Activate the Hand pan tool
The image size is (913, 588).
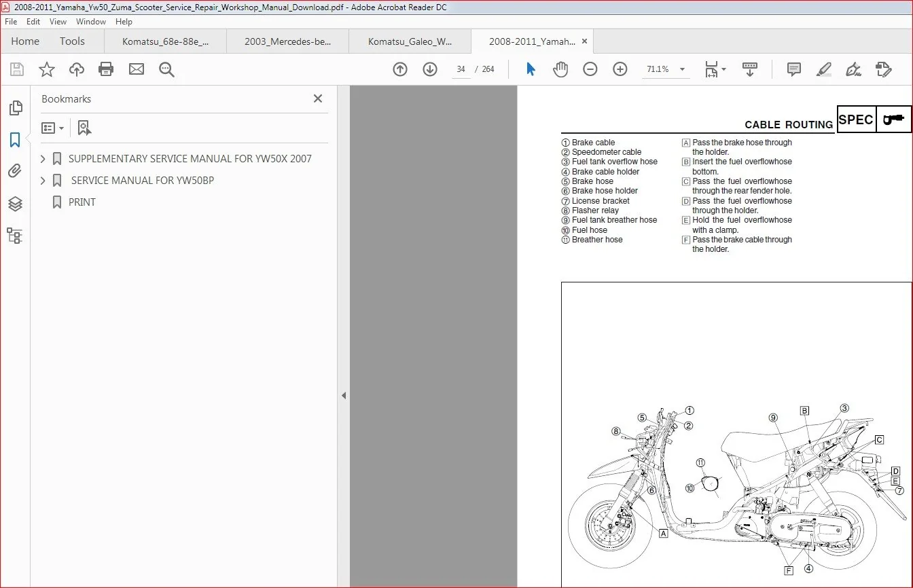[560, 69]
